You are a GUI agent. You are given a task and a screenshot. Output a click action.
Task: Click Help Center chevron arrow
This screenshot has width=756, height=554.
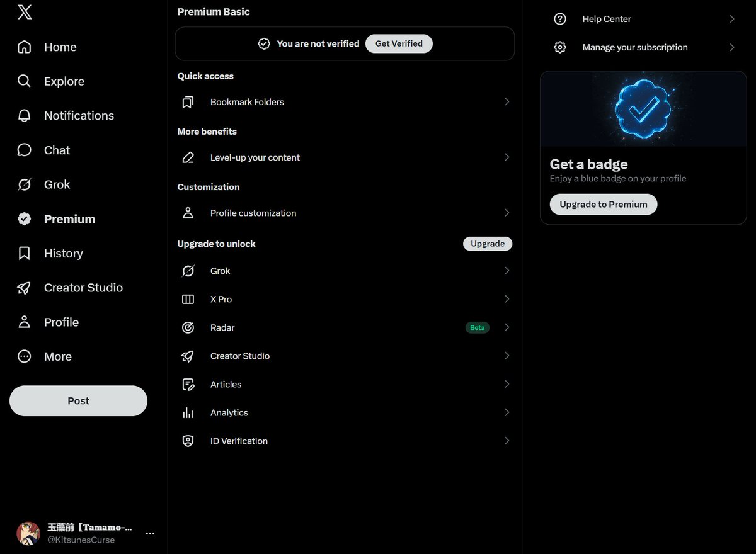pos(732,19)
